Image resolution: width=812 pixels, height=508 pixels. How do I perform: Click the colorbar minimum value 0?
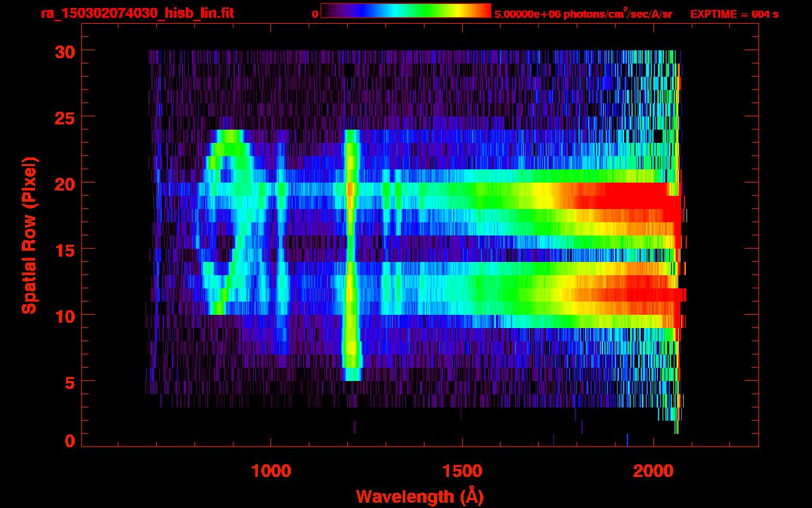[315, 14]
